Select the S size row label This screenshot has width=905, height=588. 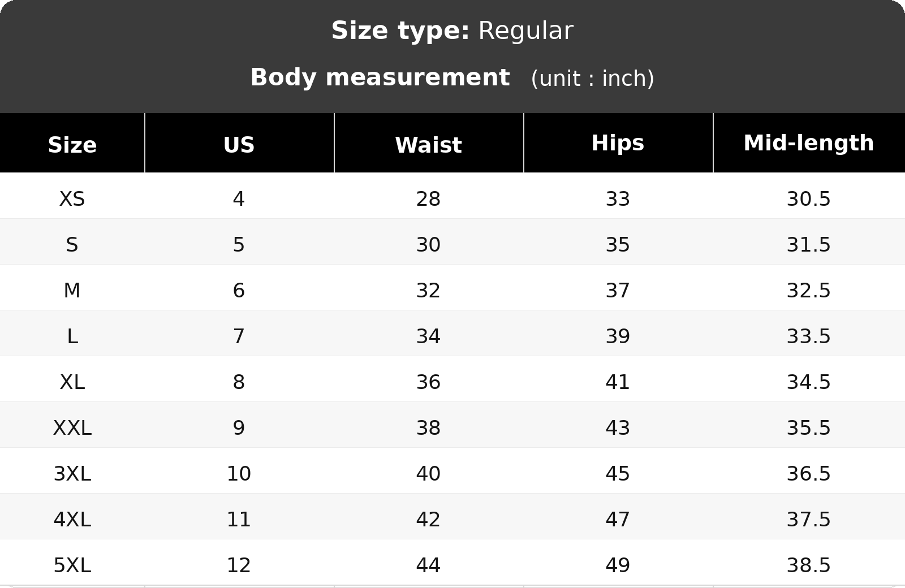coord(72,245)
